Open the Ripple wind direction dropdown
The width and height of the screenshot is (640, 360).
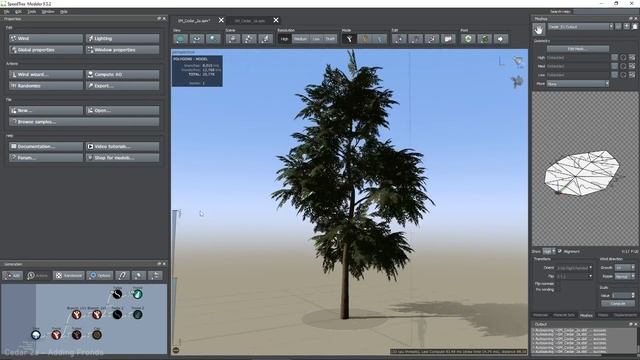tap(625, 276)
